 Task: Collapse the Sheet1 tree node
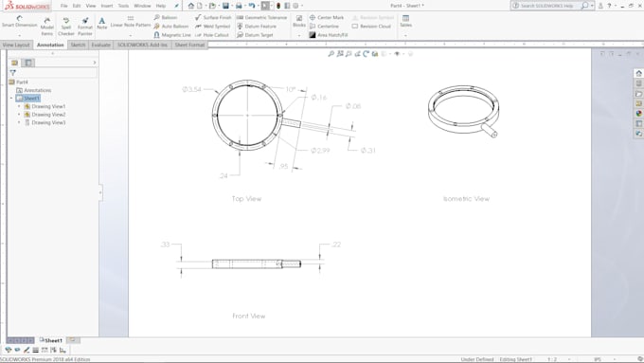11,99
